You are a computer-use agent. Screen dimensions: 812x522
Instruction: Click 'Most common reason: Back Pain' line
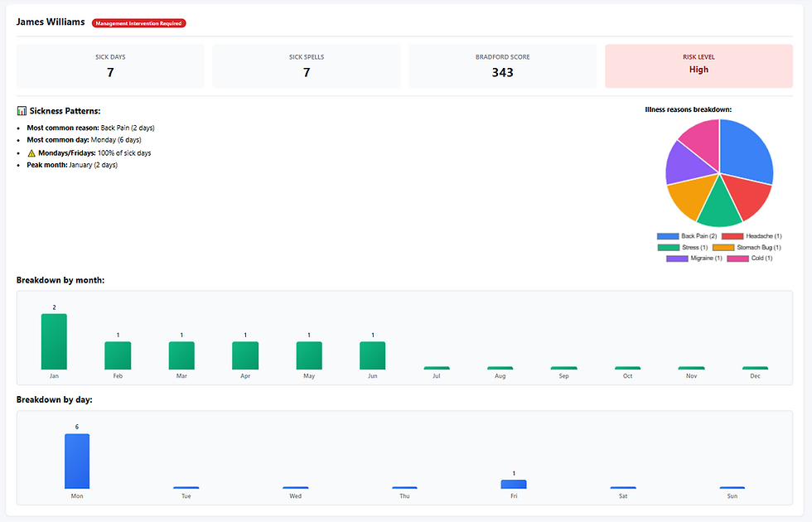click(x=90, y=128)
